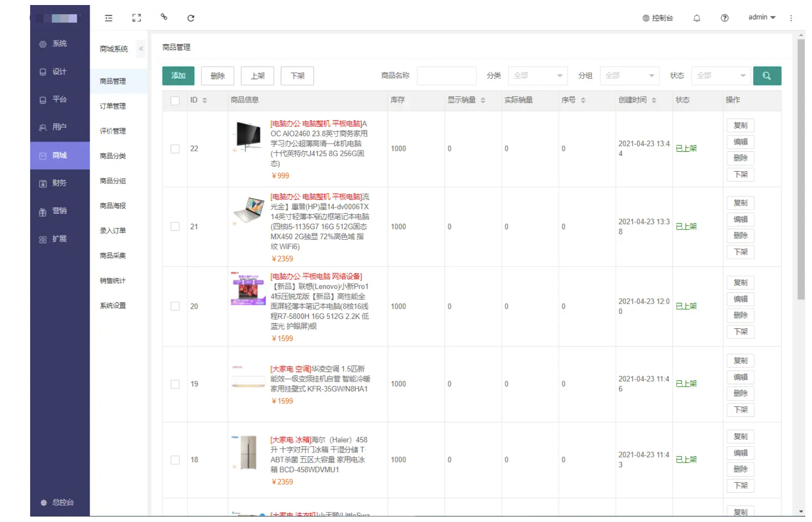Click 复制 for product ID 22
The image size is (812, 522).
[740, 125]
